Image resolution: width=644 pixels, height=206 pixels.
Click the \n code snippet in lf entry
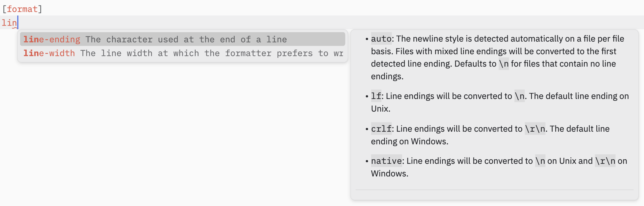point(519,96)
